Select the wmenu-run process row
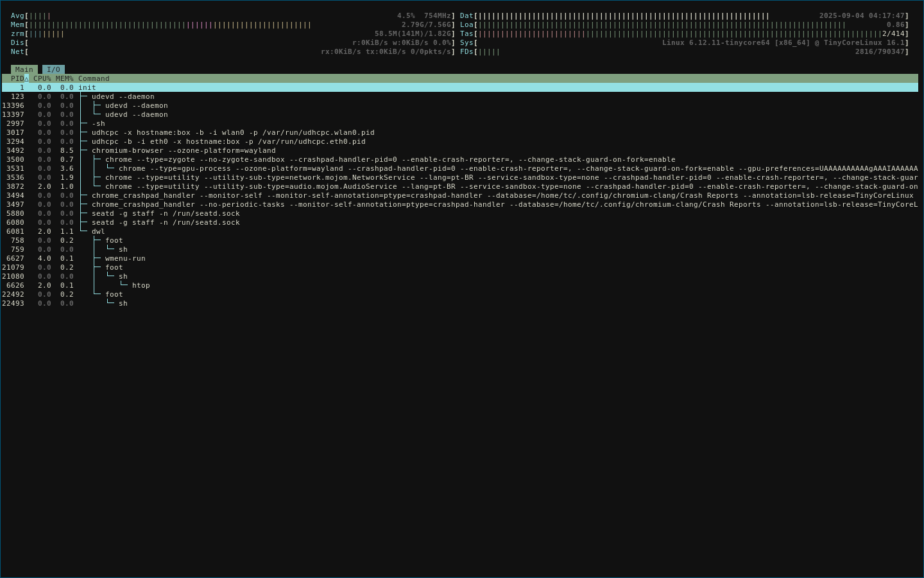The height and width of the screenshot is (578, 924). 460,258
